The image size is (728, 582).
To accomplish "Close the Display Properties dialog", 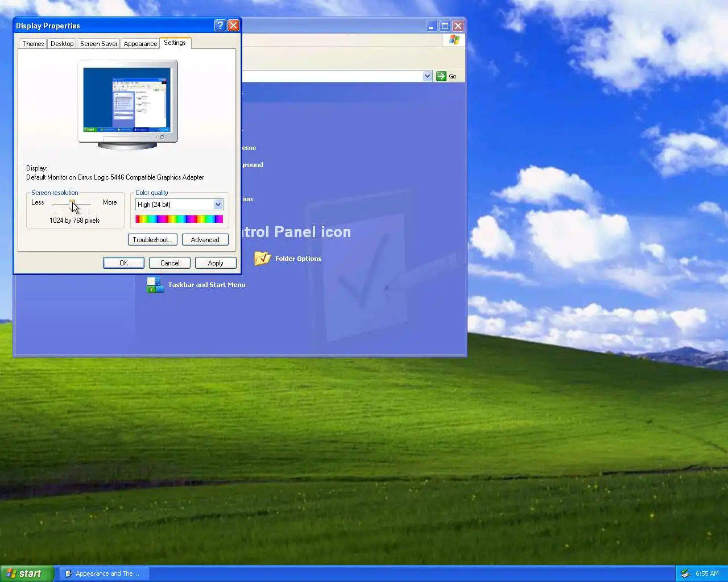I will 233,26.
